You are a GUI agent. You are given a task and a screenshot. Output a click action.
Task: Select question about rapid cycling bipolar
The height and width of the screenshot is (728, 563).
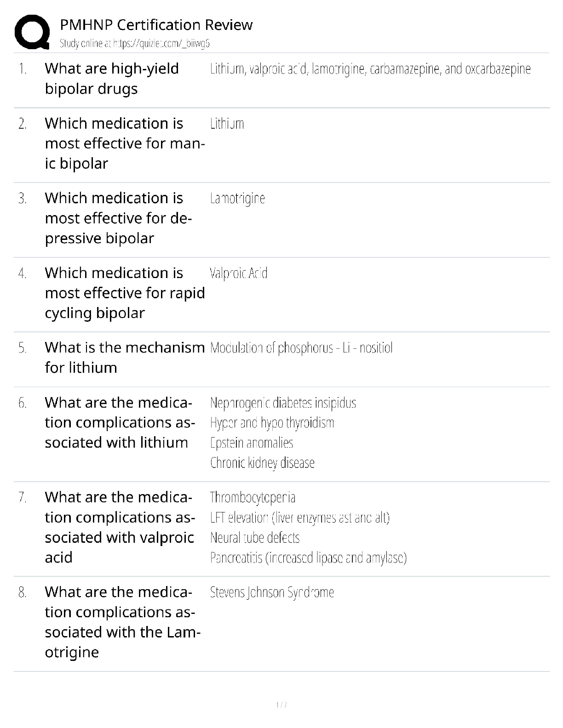[x=125, y=293]
